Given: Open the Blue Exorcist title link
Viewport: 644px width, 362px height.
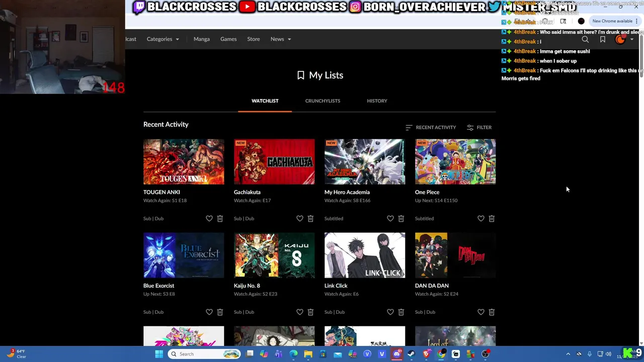Looking at the screenshot, I should point(158,286).
